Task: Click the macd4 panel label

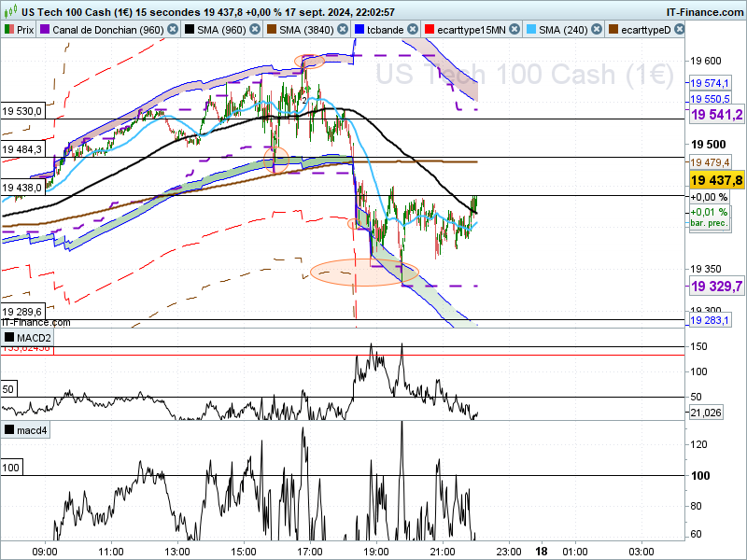Action: click(x=32, y=430)
